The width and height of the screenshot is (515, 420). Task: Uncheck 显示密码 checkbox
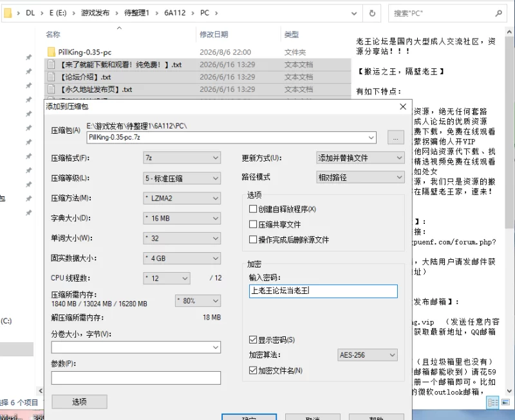[x=253, y=340]
